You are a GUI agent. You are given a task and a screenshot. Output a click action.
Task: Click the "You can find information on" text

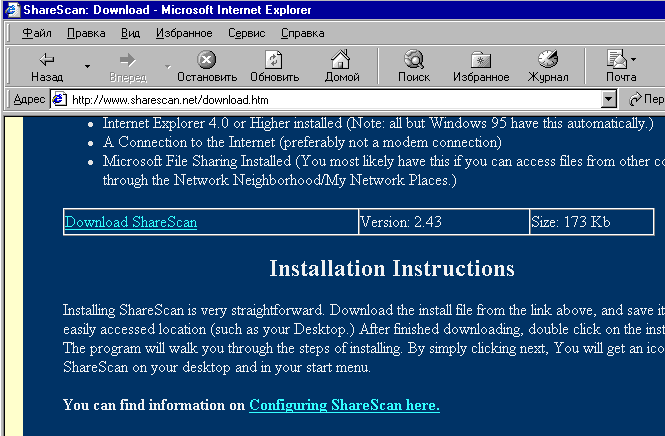(154, 405)
